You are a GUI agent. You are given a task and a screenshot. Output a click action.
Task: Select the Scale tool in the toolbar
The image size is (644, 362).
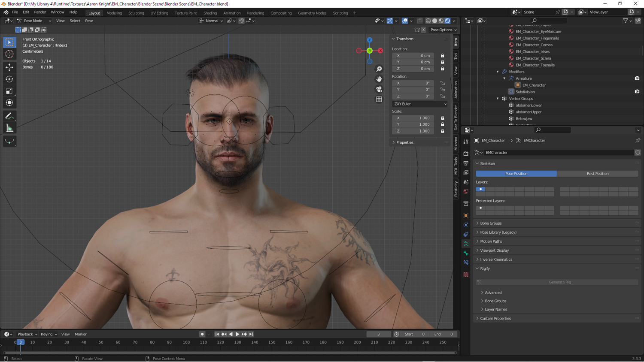coord(9,91)
